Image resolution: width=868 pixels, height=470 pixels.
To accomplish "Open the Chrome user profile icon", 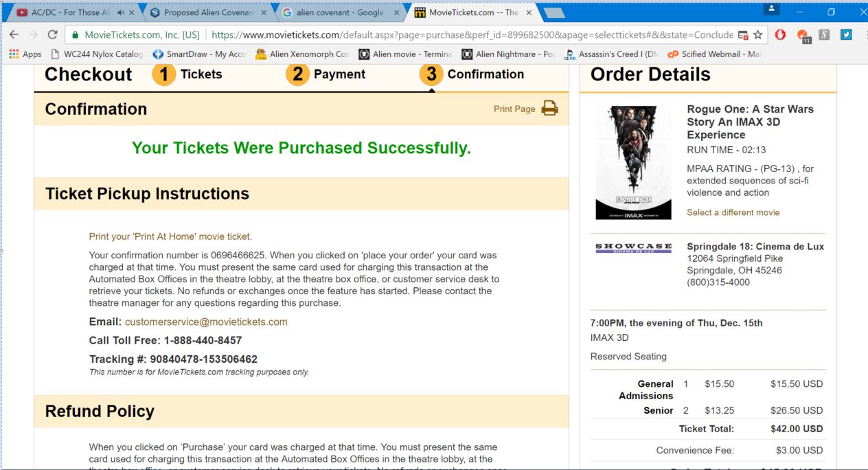I will [x=772, y=10].
